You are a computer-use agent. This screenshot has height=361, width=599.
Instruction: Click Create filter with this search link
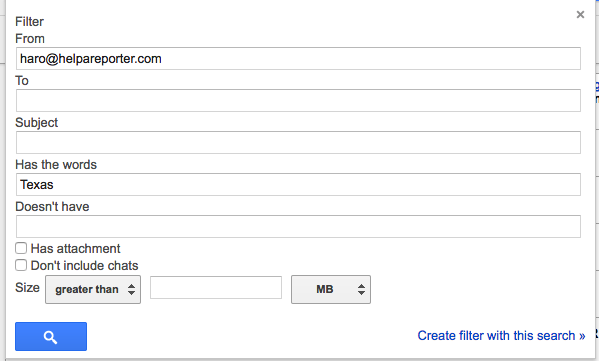coord(501,336)
